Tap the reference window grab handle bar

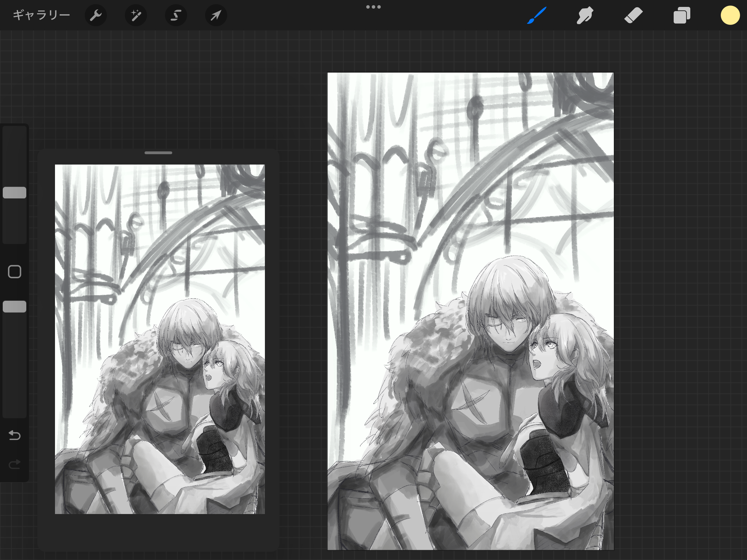158,152
